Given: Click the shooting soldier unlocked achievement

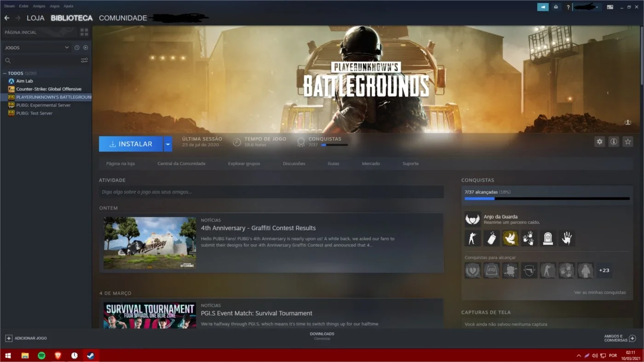Looking at the screenshot, I should 472,238.
